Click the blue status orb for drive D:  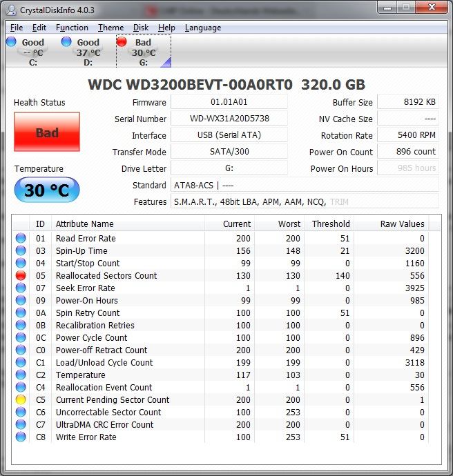coord(66,41)
